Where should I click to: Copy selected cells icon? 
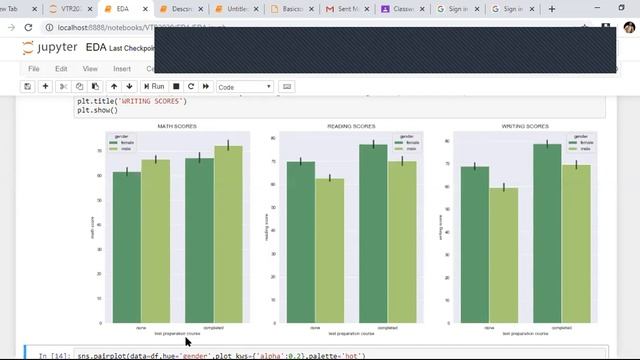[79, 87]
